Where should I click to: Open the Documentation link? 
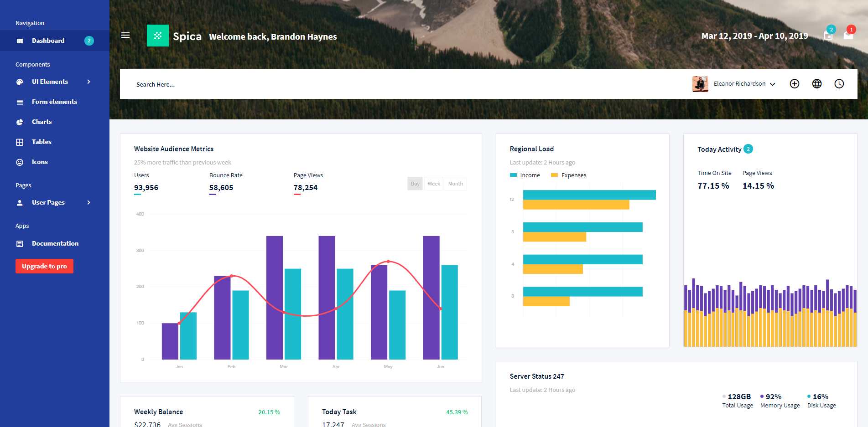tap(55, 243)
